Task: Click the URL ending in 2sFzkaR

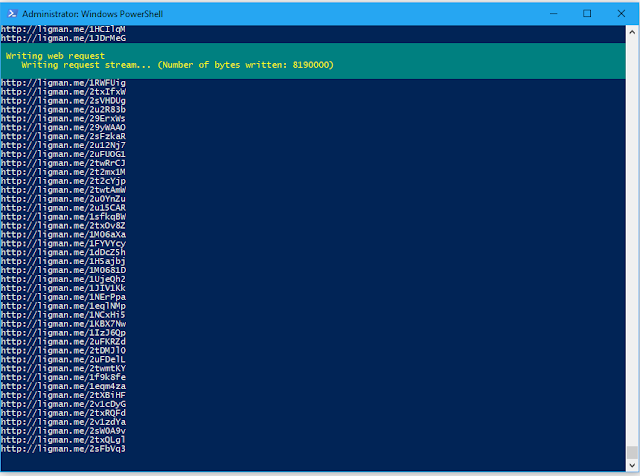Action: [x=63, y=136]
